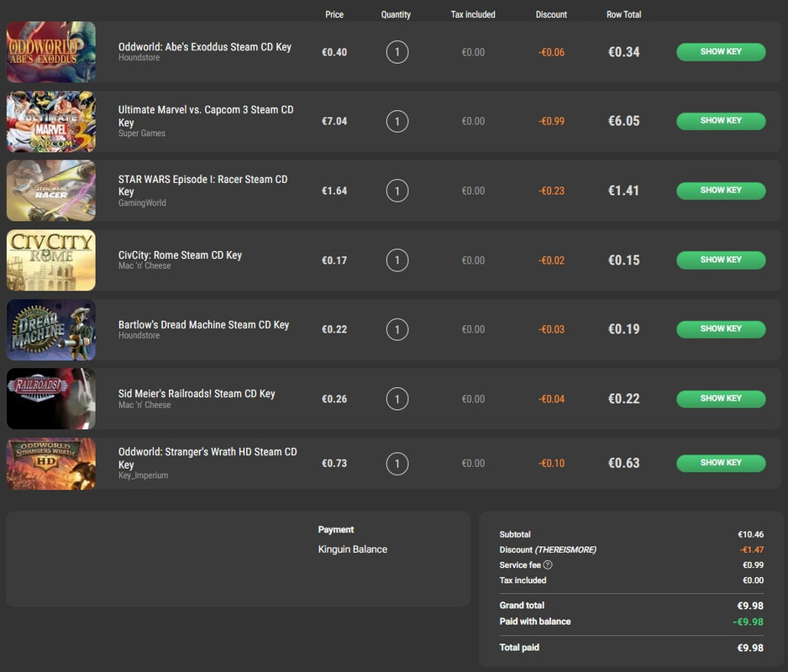Click seller Houndstore under Abe's Exoddus
This screenshot has width=788, height=672.
pos(139,58)
